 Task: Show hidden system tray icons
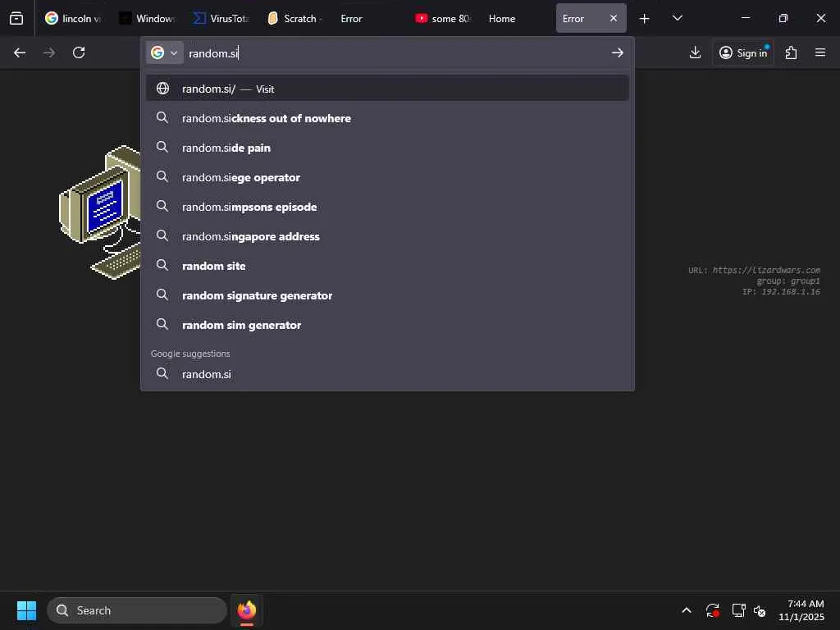click(x=687, y=610)
